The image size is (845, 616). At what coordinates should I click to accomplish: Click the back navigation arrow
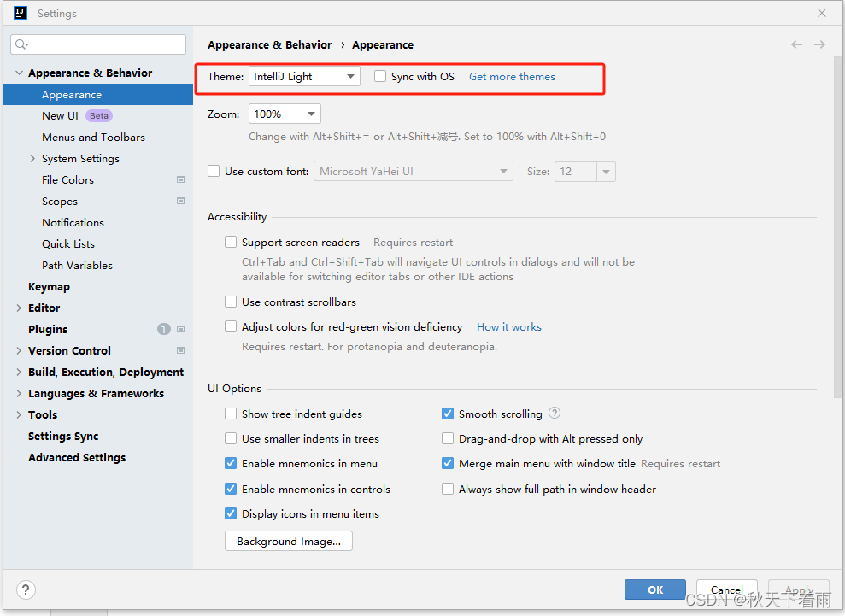(x=796, y=44)
